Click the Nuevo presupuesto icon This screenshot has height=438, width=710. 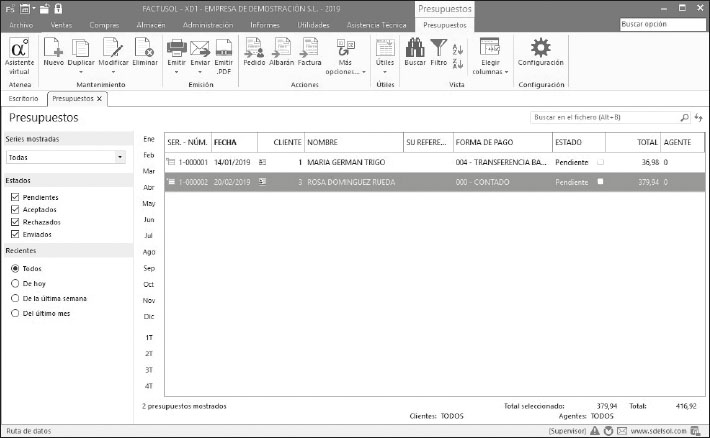click(53, 48)
